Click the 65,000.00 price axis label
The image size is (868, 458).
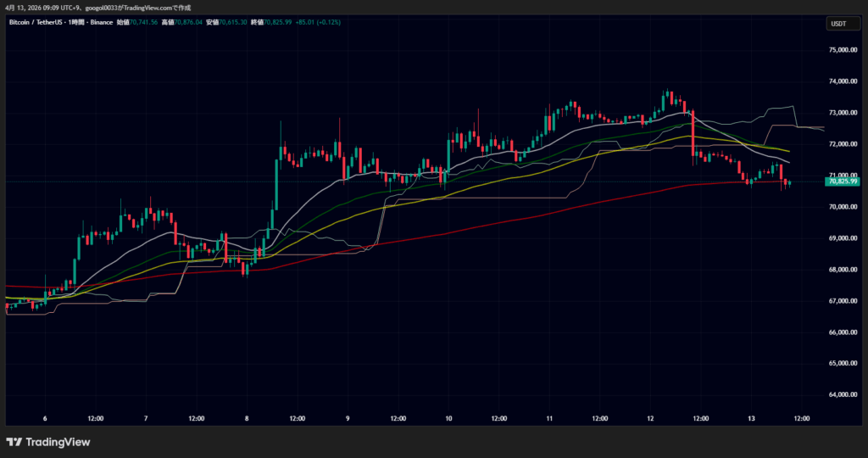coord(843,363)
